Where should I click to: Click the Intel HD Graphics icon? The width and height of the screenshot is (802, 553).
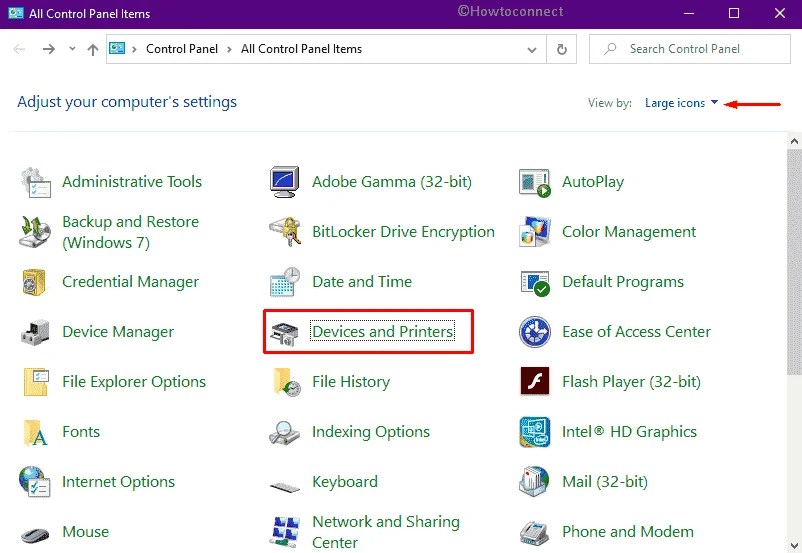coord(534,432)
